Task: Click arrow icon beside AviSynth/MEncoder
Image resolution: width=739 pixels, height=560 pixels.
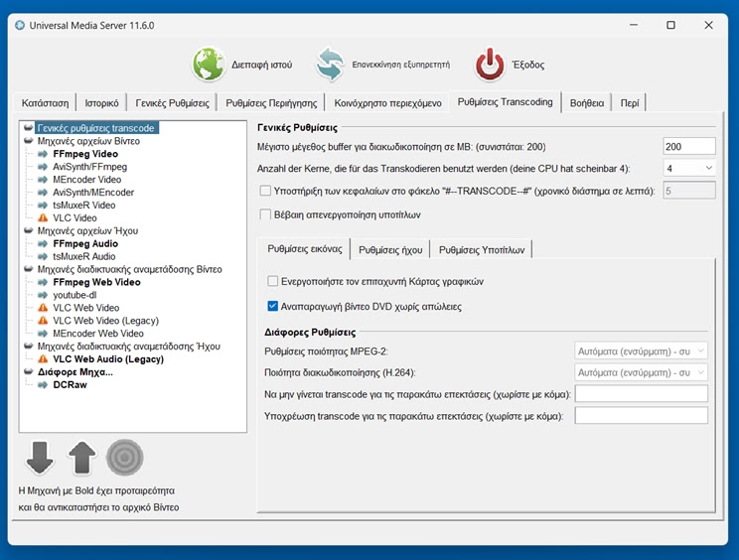Action: 43,193
